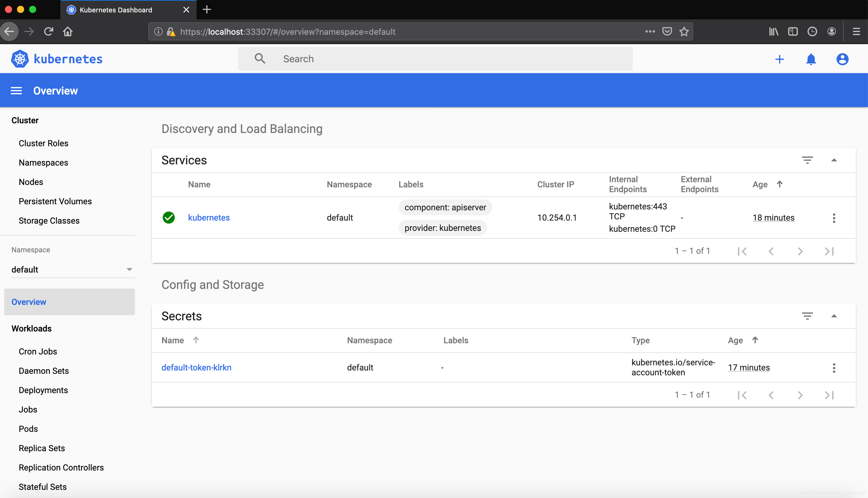Select Overview in sidebar
The width and height of the screenshot is (868, 498).
[70, 302]
